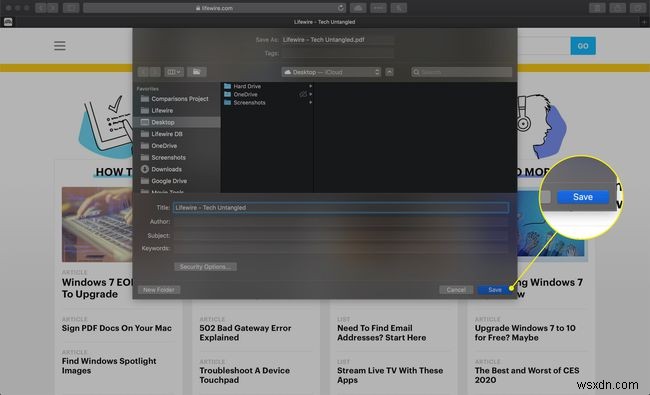Select Google Drive in the sidebar
This screenshot has width=650, height=395.
177,181
